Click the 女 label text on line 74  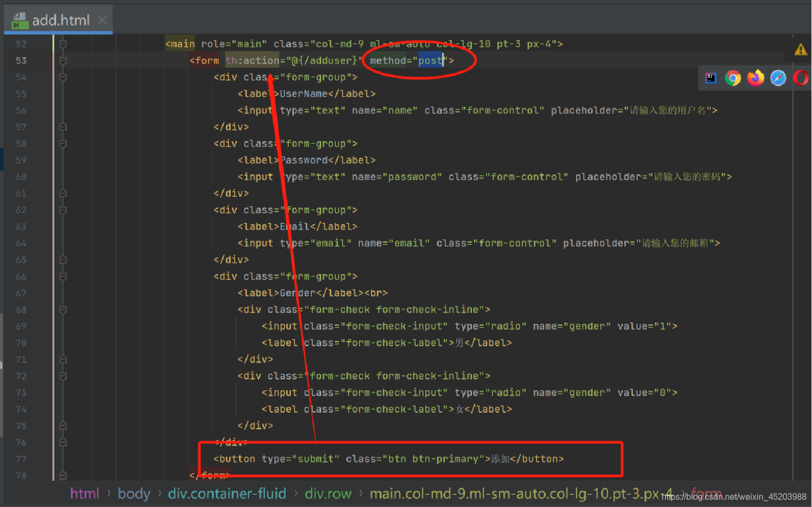coord(460,409)
